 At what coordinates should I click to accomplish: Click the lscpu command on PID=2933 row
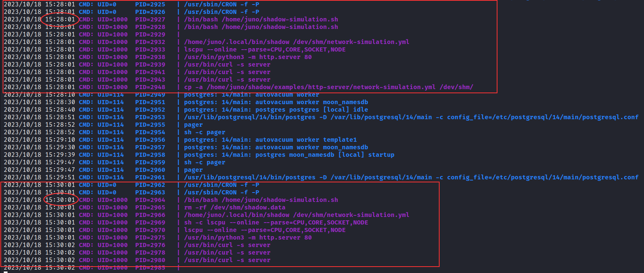265,50
